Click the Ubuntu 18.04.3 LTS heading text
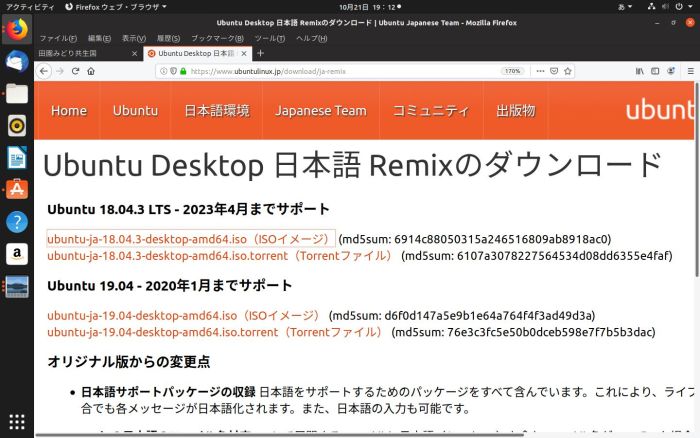 pyautogui.click(x=188, y=209)
